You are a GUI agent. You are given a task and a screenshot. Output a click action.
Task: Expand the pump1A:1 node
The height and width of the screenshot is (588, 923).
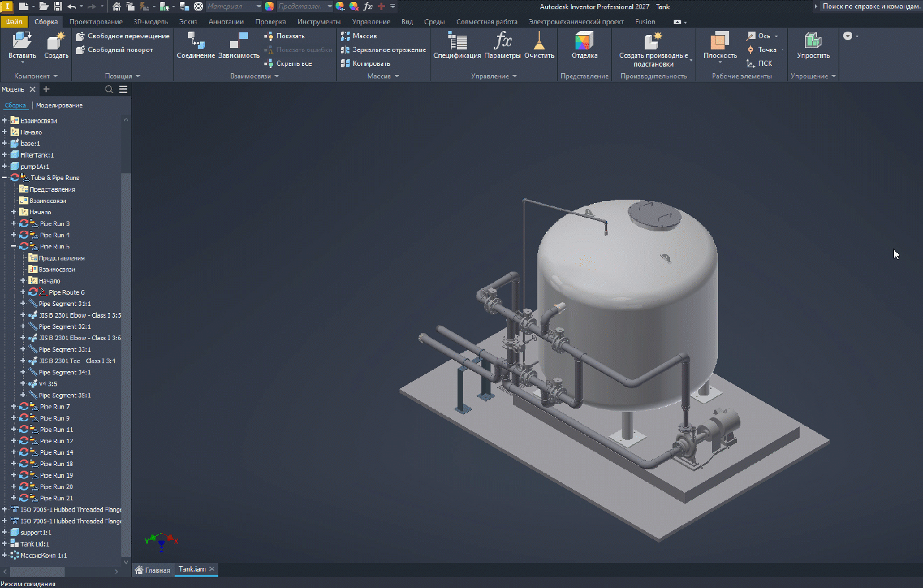point(5,167)
